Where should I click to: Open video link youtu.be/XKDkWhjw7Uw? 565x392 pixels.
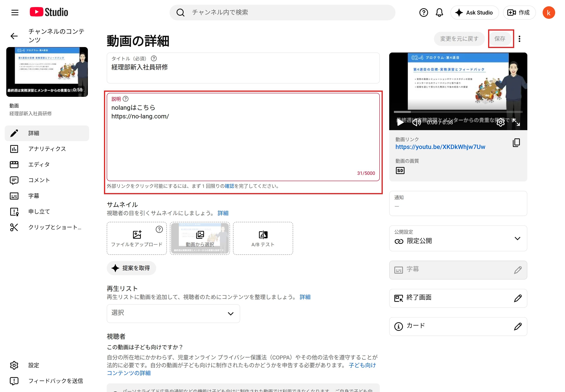(440, 147)
